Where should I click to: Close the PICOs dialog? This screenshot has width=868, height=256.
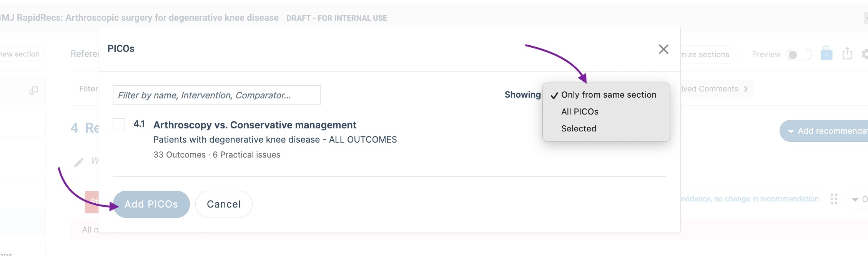(663, 49)
